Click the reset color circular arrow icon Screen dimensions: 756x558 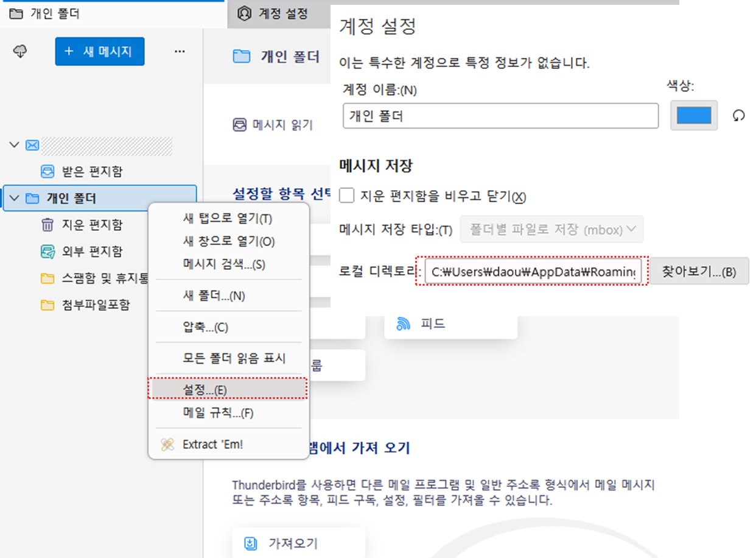[738, 115]
